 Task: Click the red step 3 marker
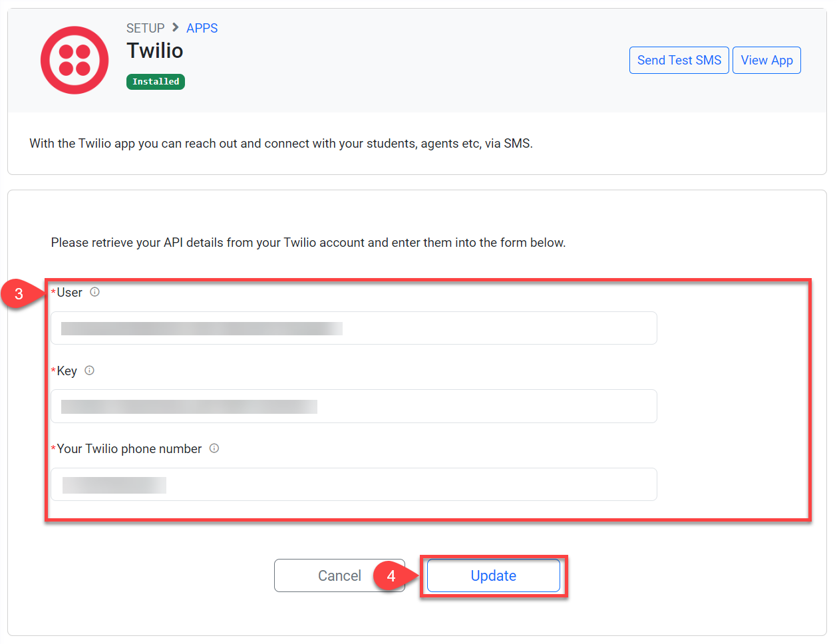[x=19, y=294]
